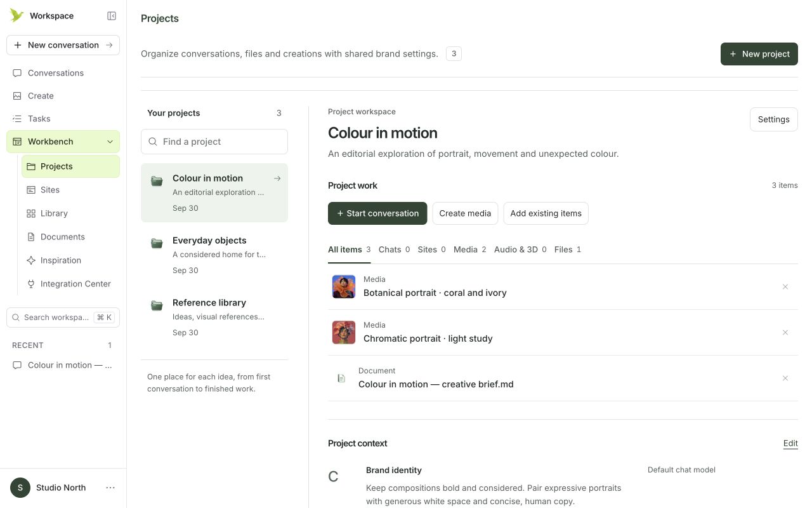
Task: Open project Settings
Action: click(773, 119)
